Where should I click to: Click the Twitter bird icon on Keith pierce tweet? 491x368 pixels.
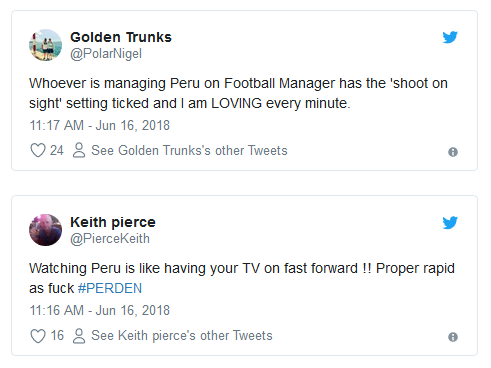[x=450, y=222]
